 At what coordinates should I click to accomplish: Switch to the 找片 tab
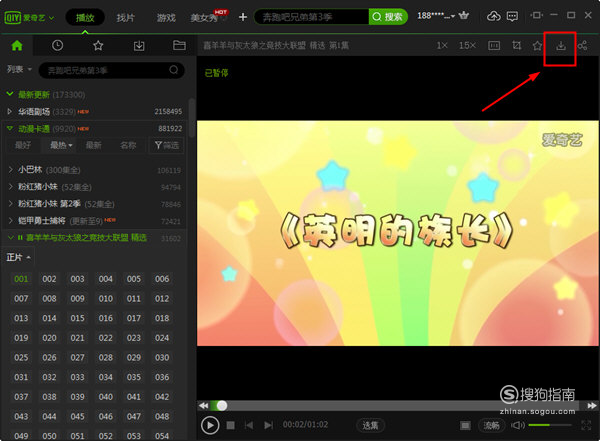126,18
